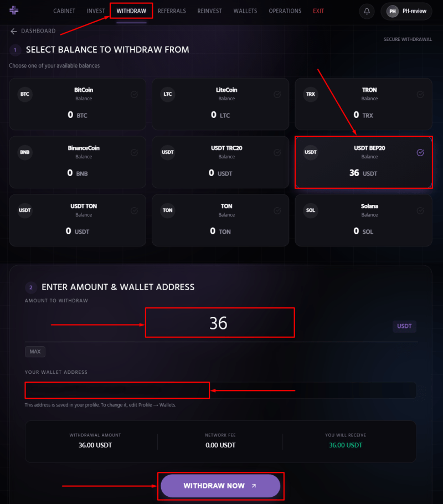Screen dimensions: 443x504
Task: Click the WITHDRAW NOW button
Action: 220,485
